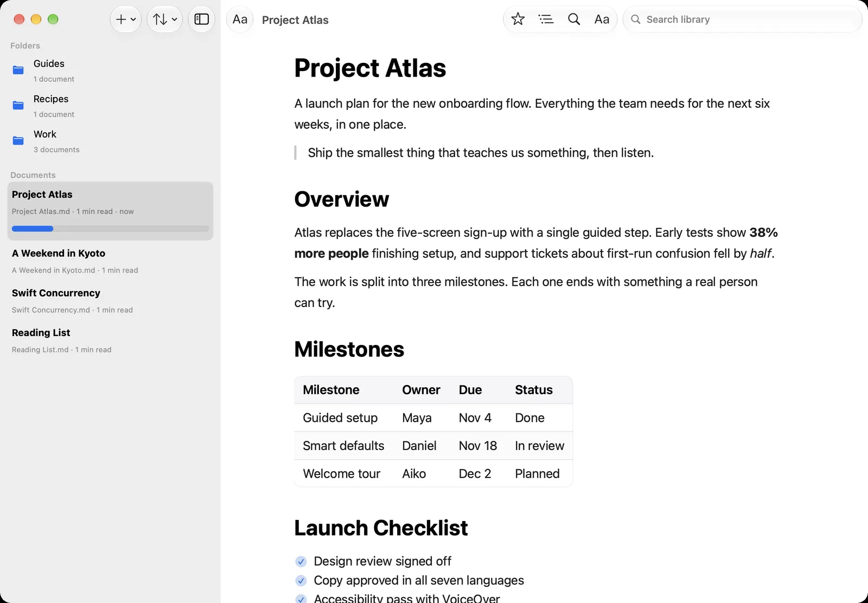Click the 'Welcome tour' table cell
The width and height of the screenshot is (868, 603).
(342, 473)
